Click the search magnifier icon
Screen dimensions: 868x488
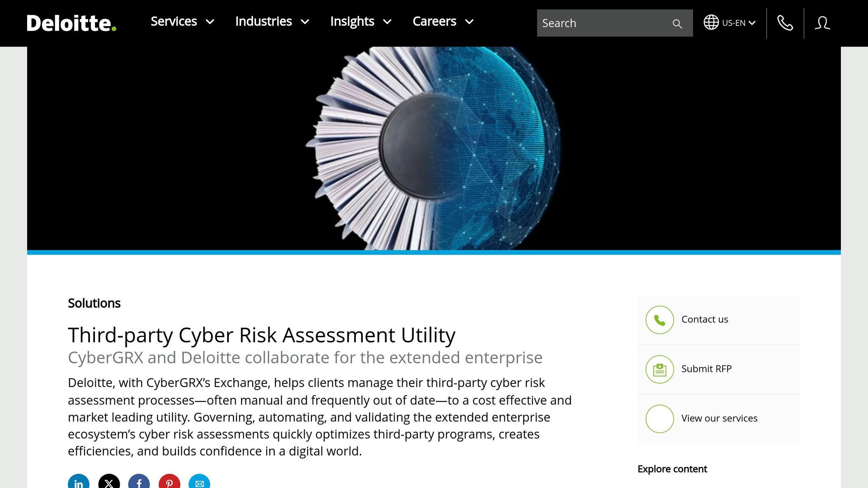point(677,24)
